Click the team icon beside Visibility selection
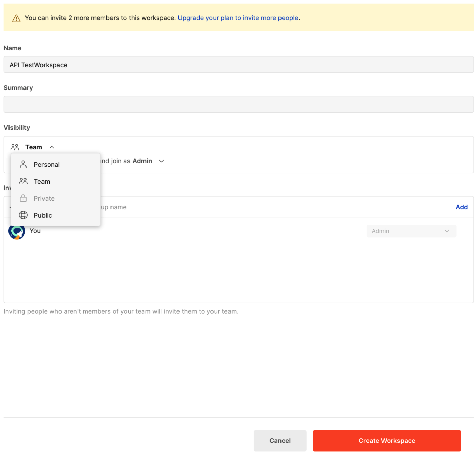 pyautogui.click(x=15, y=147)
